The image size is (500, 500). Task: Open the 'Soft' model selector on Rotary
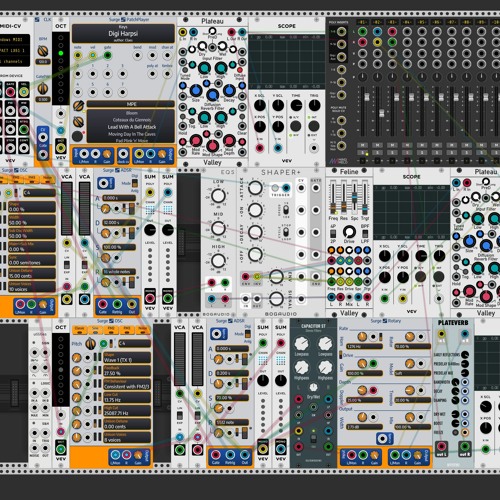[412, 373]
